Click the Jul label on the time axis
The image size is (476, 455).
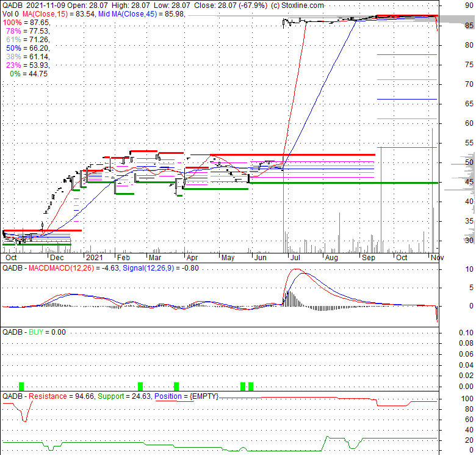(x=297, y=258)
